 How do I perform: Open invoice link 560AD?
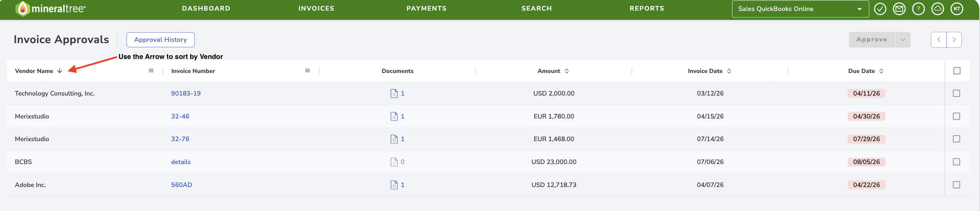(181, 185)
